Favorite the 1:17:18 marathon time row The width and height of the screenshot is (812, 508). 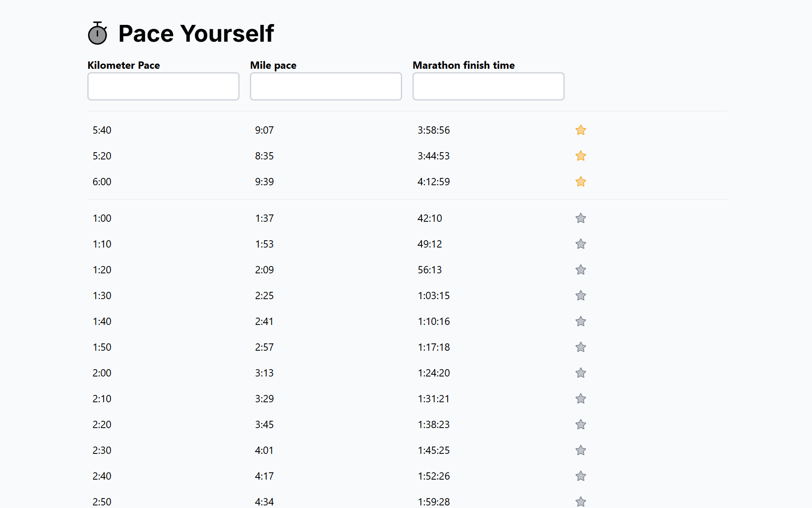pyautogui.click(x=581, y=347)
